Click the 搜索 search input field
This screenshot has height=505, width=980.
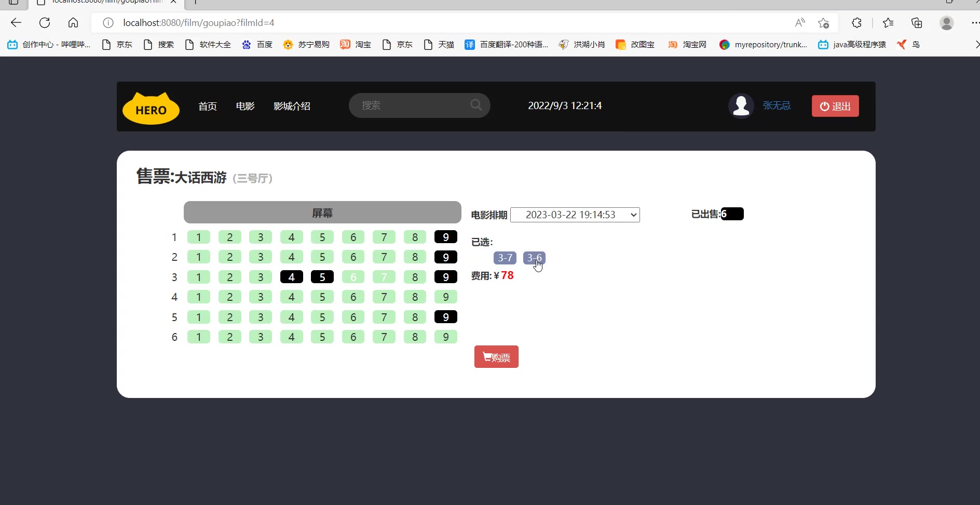pyautogui.click(x=419, y=105)
